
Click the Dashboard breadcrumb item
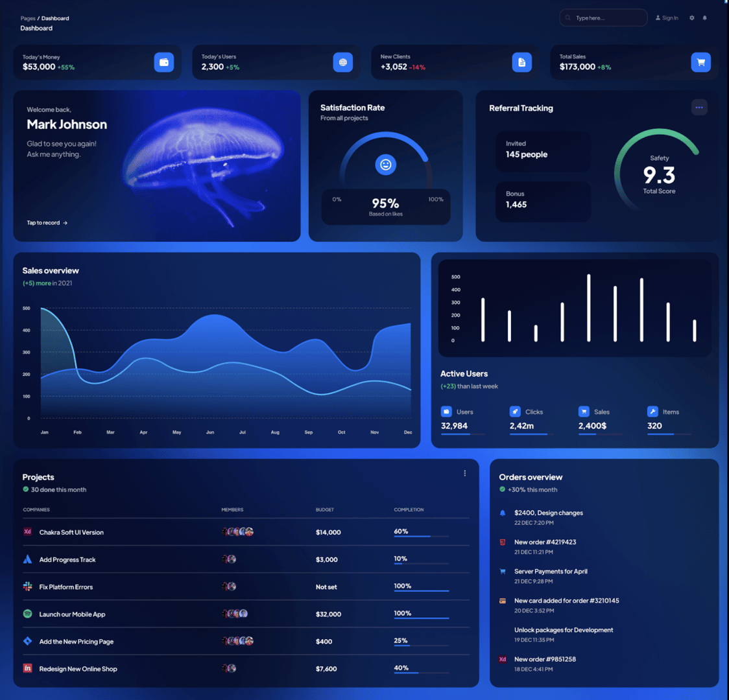point(55,18)
